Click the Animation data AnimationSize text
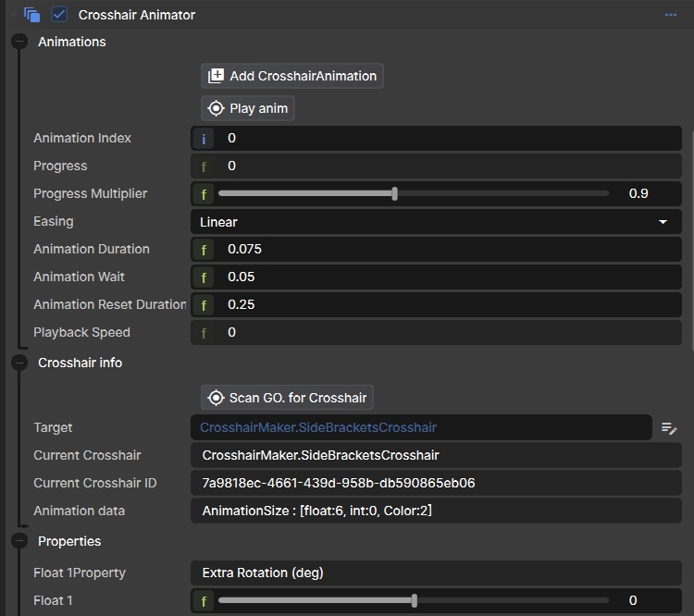Image resolution: width=694 pixels, height=616 pixels. click(316, 511)
